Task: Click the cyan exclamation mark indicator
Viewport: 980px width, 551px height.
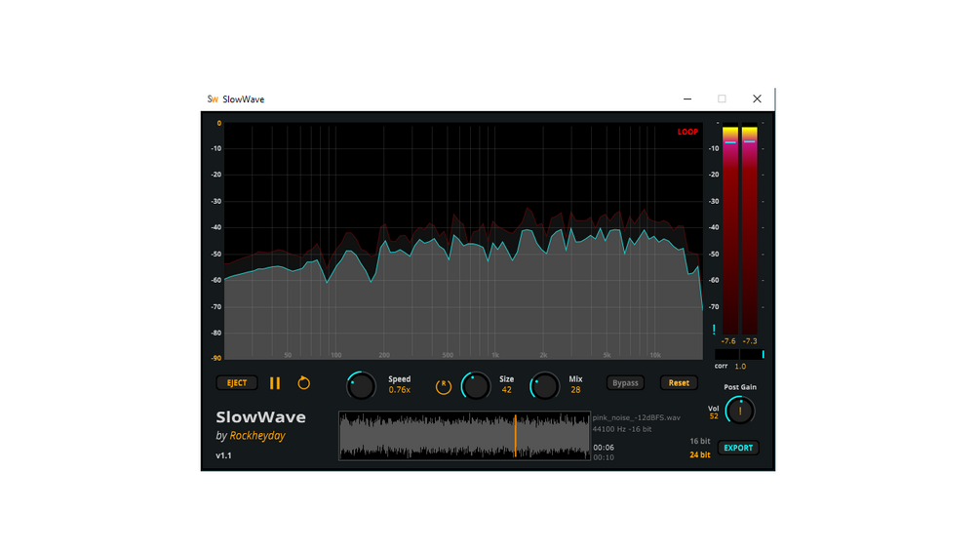Action: click(x=714, y=330)
